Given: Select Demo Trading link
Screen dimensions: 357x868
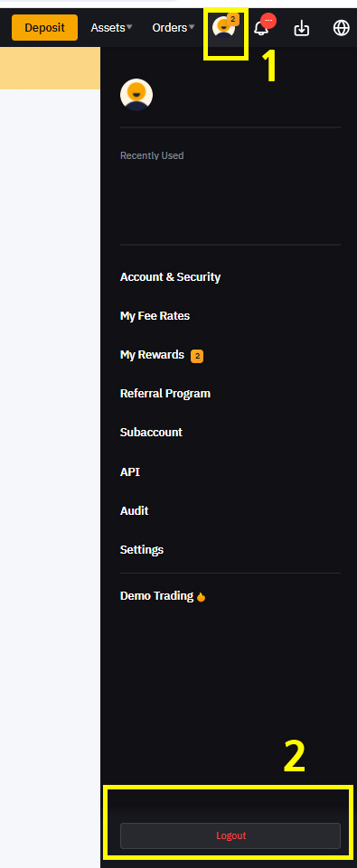Looking at the screenshot, I should [156, 596].
